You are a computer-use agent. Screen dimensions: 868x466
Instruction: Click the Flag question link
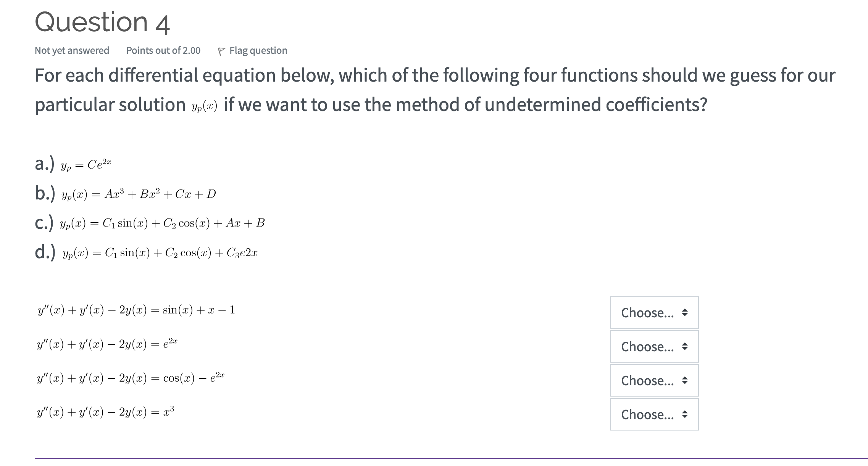point(258,50)
